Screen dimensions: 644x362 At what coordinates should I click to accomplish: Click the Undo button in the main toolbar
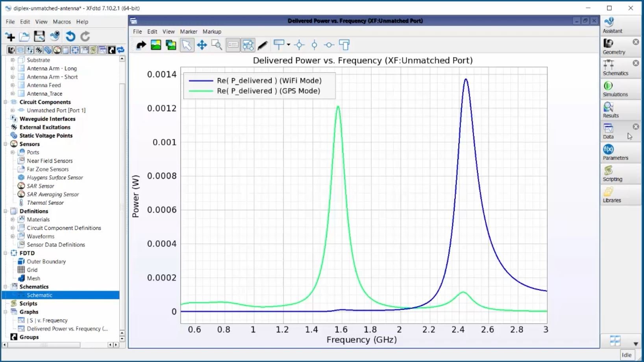point(70,36)
